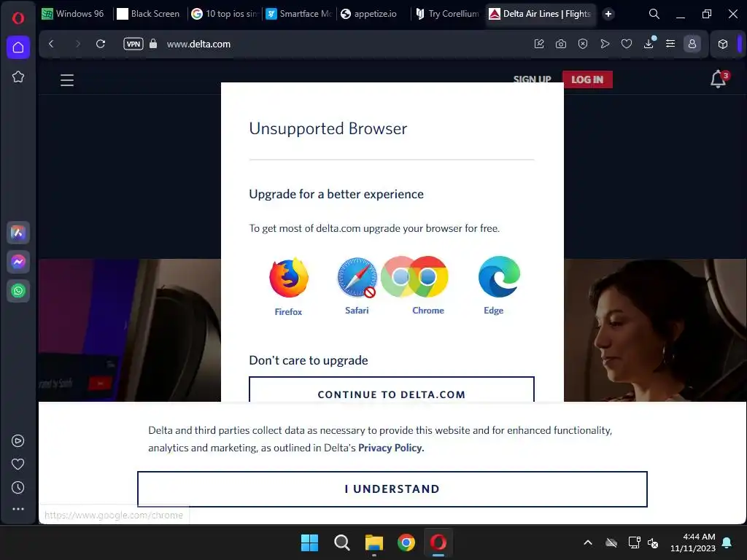
Task: Open the Windows Start menu
Action: click(309, 542)
